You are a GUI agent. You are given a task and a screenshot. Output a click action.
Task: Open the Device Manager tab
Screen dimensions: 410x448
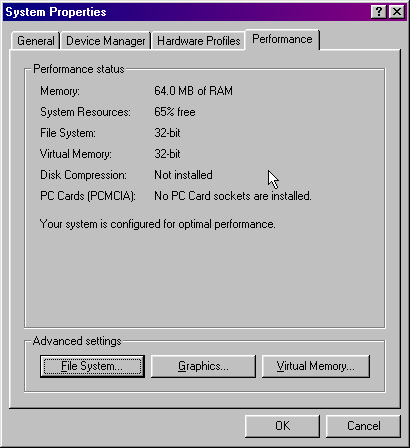[106, 41]
